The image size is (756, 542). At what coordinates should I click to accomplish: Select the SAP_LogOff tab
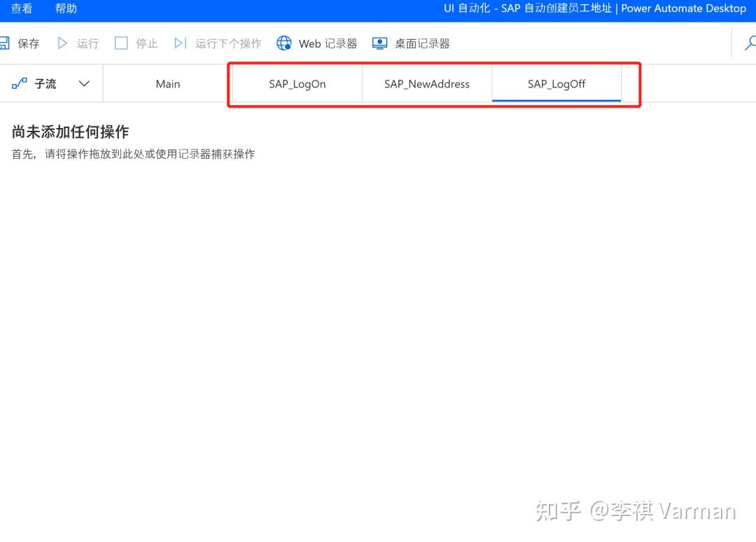(x=556, y=83)
